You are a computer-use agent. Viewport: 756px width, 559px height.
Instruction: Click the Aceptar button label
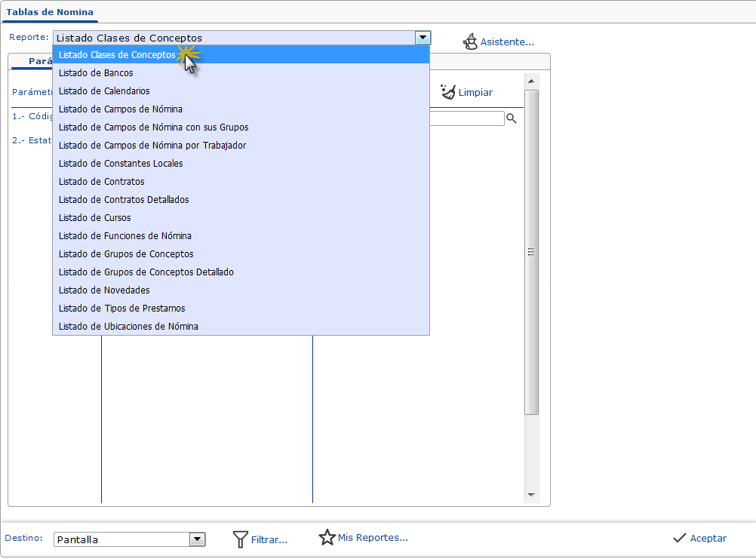(708, 539)
